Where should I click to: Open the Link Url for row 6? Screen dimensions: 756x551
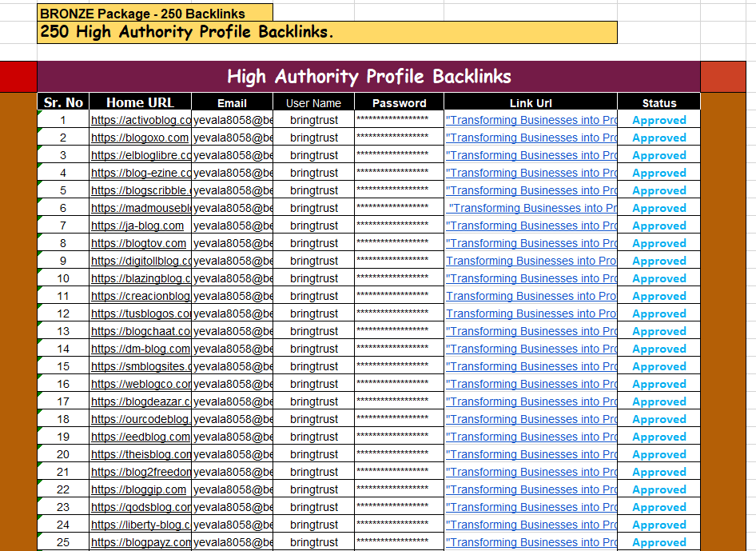point(532,209)
